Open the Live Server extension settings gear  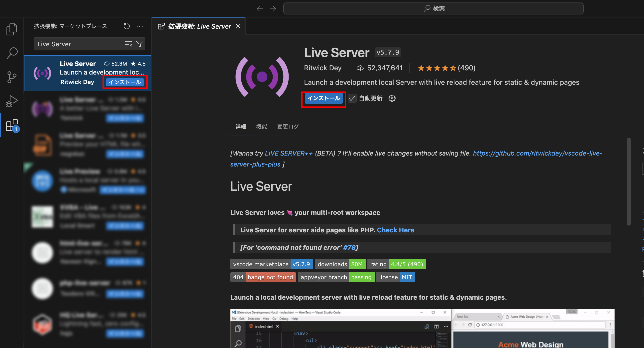[x=392, y=98]
